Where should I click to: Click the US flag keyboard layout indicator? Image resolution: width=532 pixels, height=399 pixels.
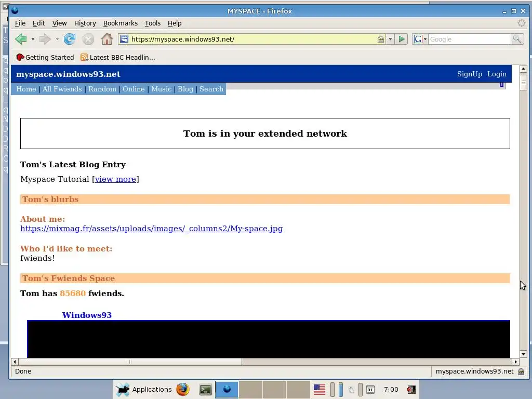[320, 390]
